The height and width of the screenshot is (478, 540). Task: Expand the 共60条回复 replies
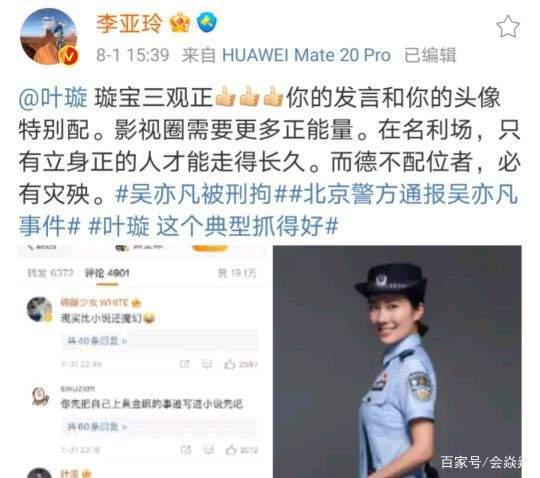(x=97, y=427)
